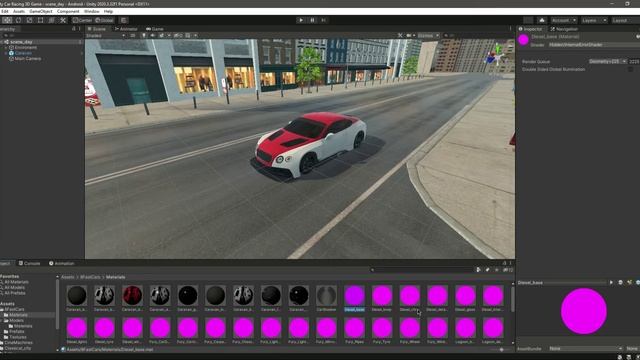Select the Textures folder in Project tree
This screenshot has height=360, width=640.
click(x=18, y=338)
